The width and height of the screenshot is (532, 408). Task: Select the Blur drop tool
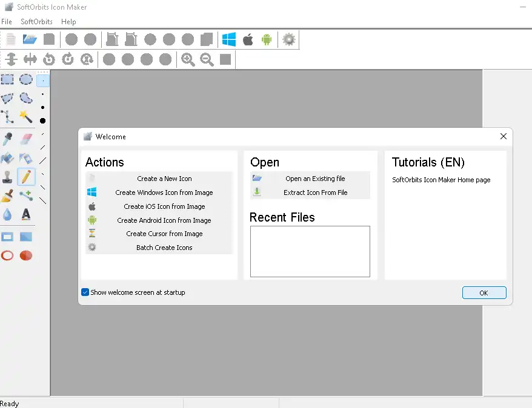click(x=8, y=215)
